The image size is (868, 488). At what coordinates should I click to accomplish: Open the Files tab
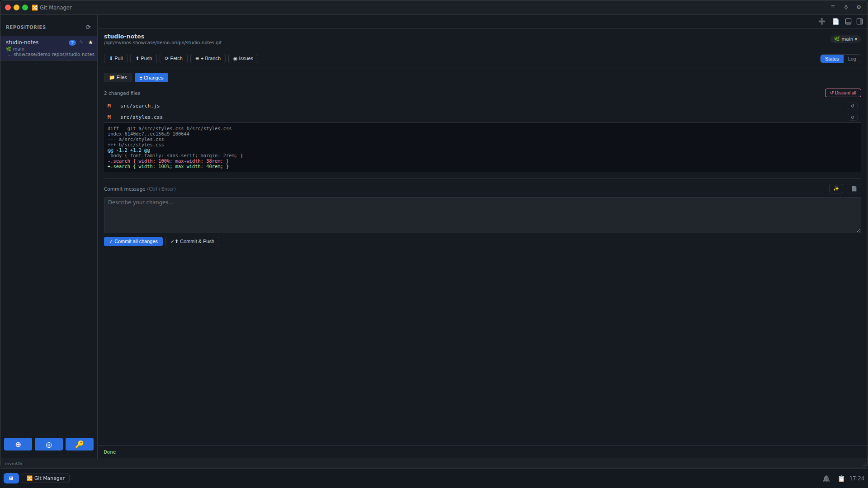click(x=118, y=77)
